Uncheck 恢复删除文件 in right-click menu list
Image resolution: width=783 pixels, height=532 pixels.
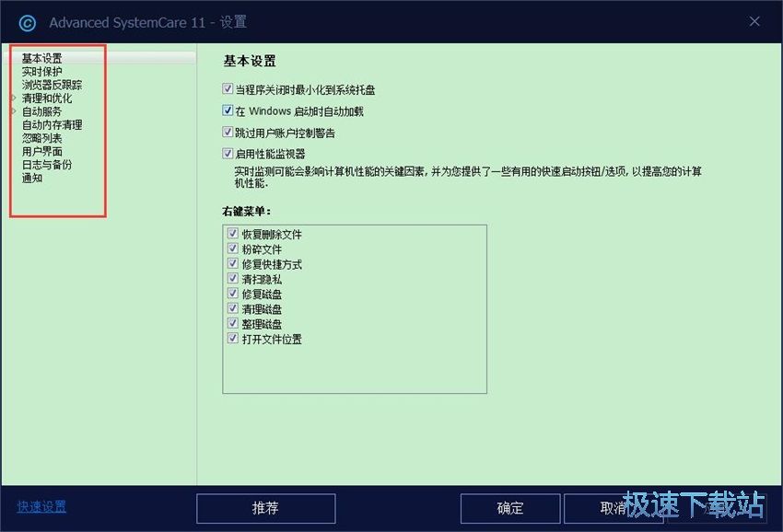(x=233, y=233)
